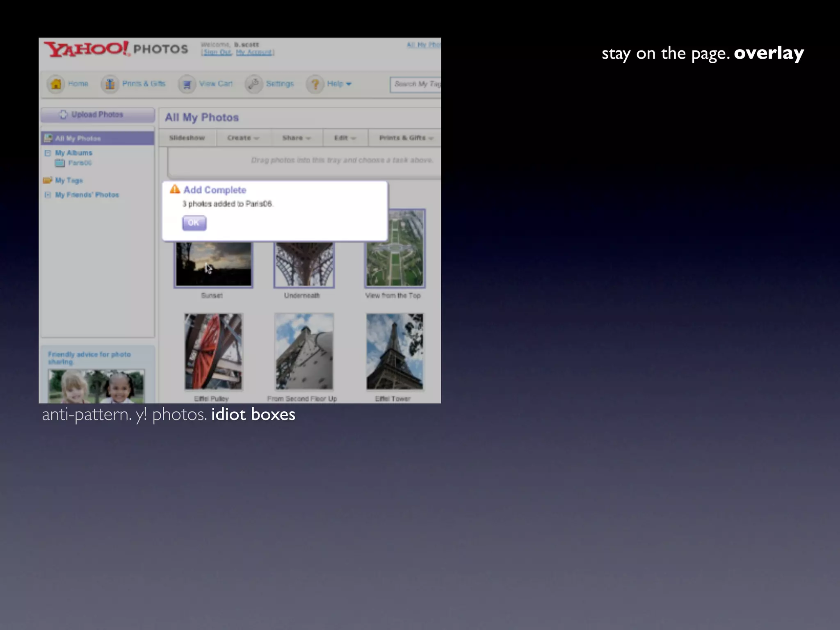Click the photo tray drop area
Viewport: 840px width, 630px height.
coord(304,162)
